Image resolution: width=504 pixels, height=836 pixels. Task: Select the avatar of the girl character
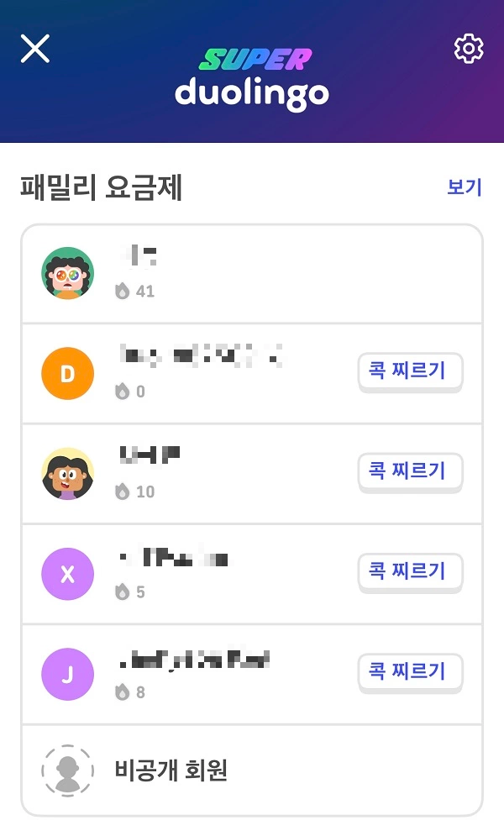pos(67,473)
